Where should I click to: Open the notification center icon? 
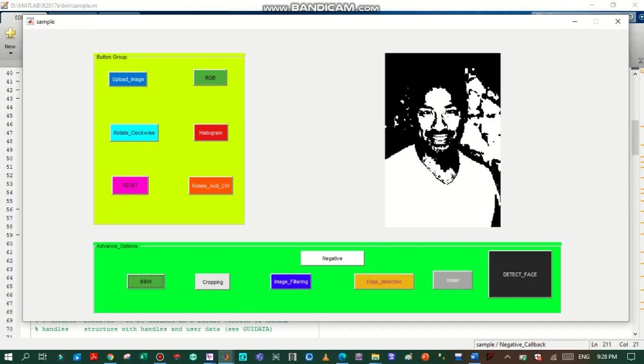pos(631,357)
